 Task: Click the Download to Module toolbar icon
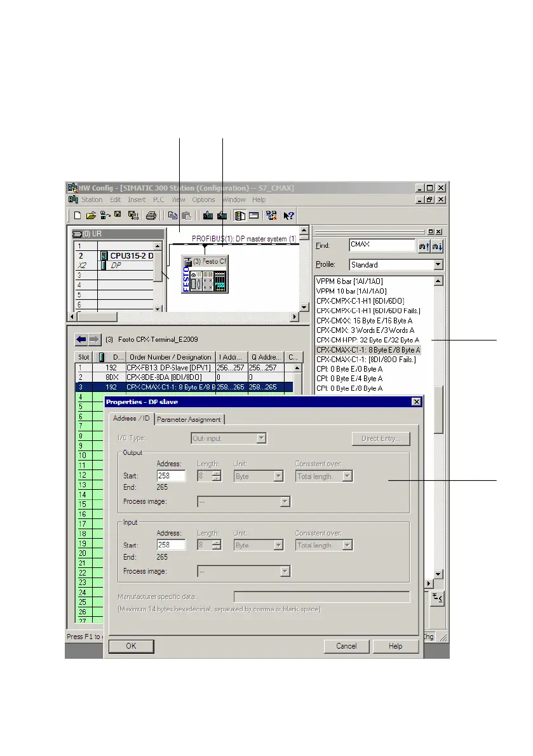208,215
